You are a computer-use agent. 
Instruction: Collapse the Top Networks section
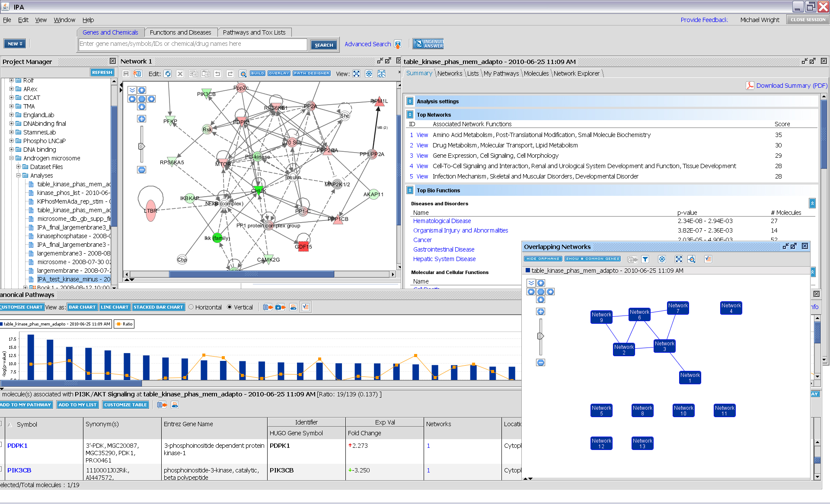click(410, 115)
